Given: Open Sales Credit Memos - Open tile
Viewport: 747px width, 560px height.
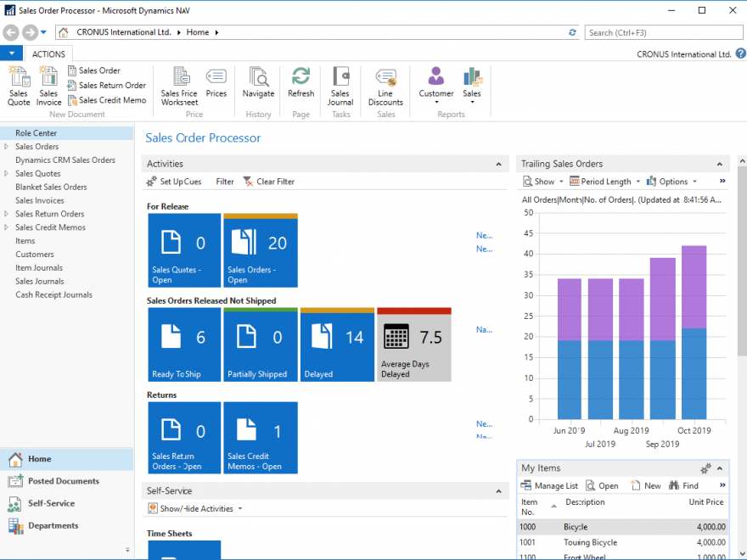Looking at the screenshot, I should pos(261,438).
